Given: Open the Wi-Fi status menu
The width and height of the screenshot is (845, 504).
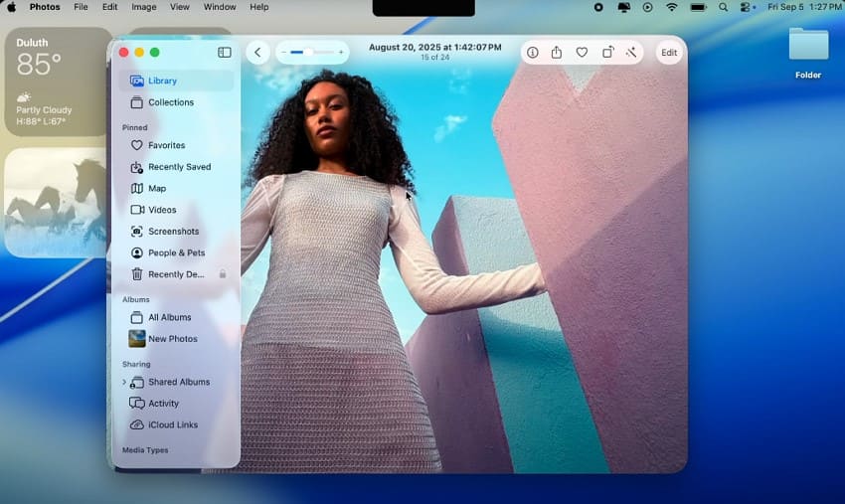Looking at the screenshot, I should 671,7.
